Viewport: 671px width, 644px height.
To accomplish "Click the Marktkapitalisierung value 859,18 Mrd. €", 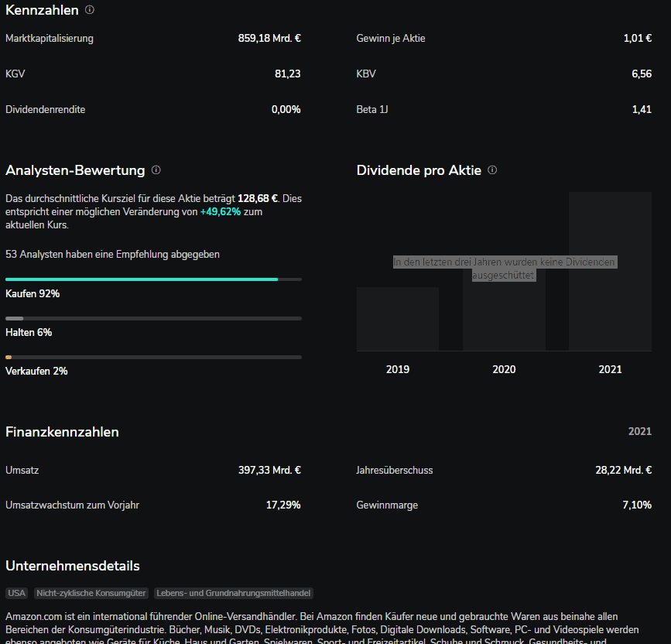I will [269, 39].
